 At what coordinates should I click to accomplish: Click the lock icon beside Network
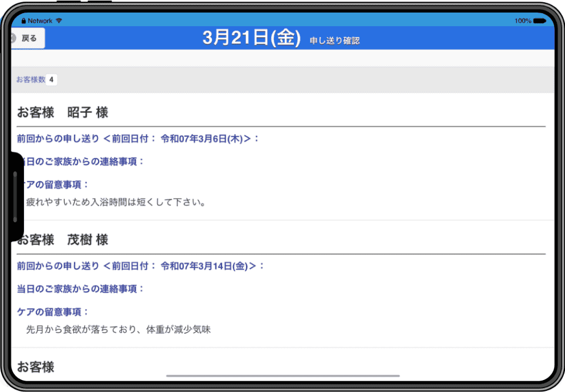click(24, 21)
